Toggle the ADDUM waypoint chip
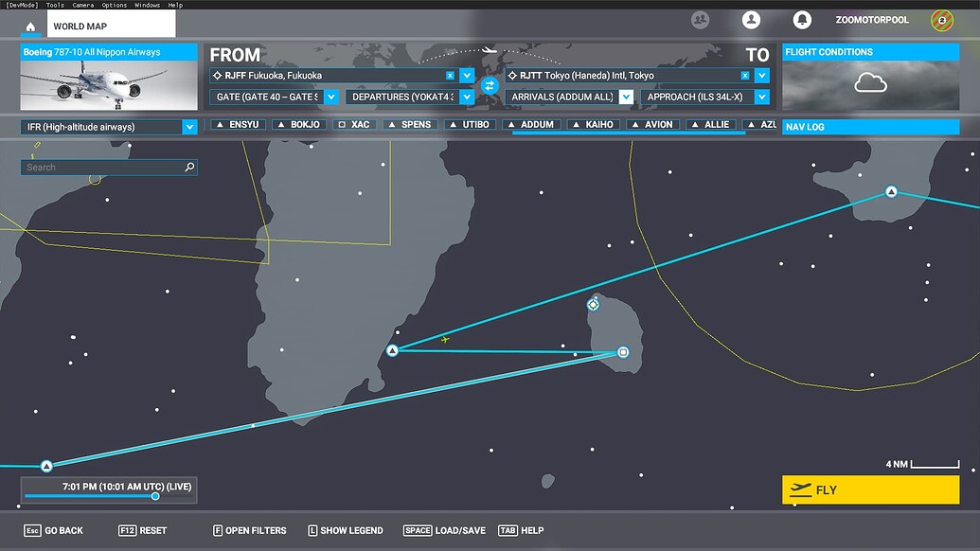This screenshot has width=980, height=551. click(x=532, y=123)
